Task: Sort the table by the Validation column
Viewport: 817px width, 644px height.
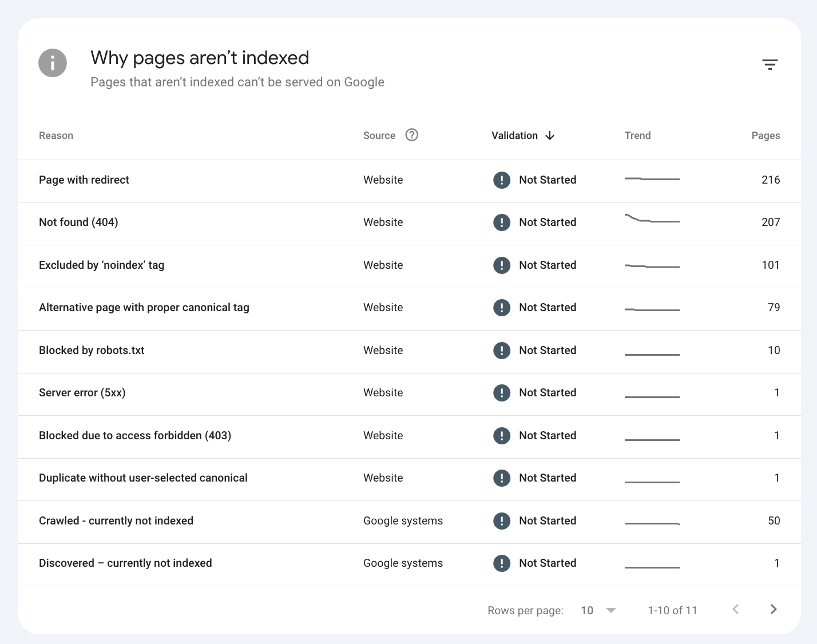Action: [x=514, y=136]
